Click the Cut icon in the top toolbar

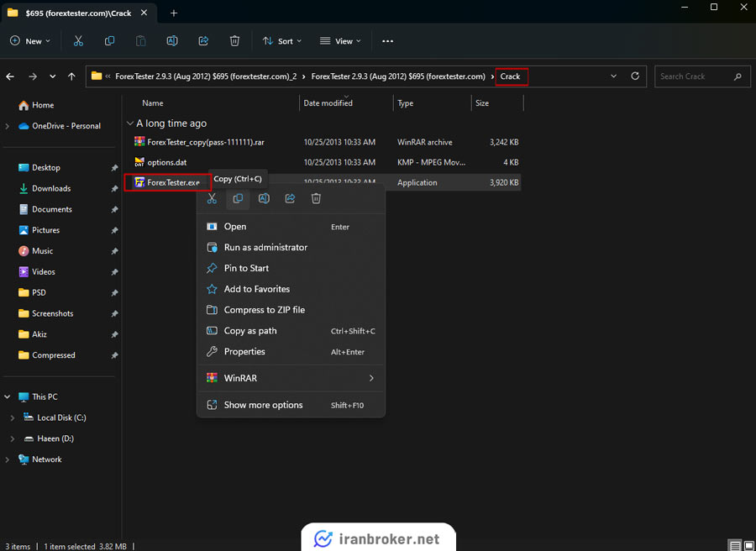tap(78, 41)
